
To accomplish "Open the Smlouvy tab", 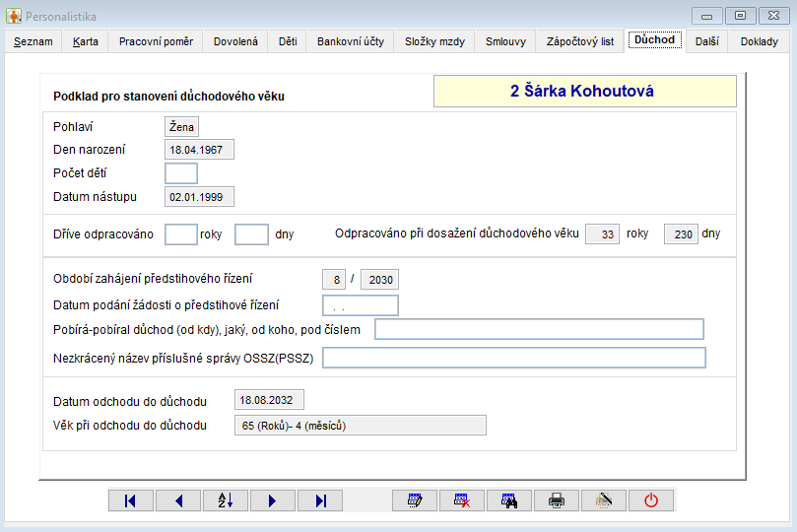I will click(x=505, y=41).
